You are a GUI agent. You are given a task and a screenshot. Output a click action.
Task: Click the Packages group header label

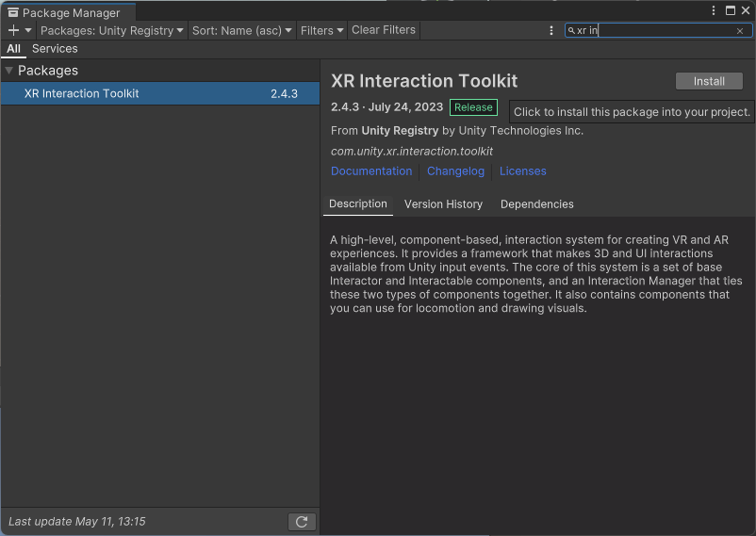click(48, 71)
